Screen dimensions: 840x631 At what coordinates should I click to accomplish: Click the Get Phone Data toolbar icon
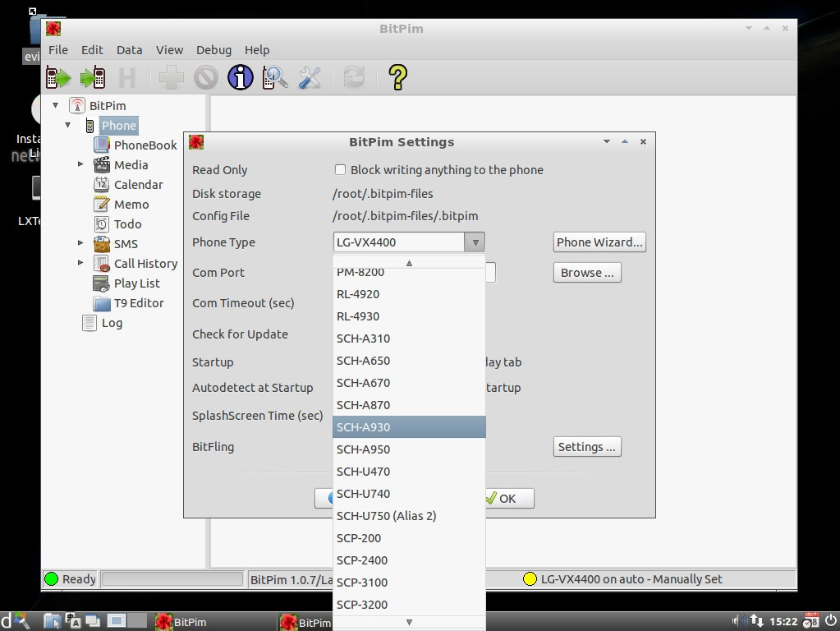[58, 78]
